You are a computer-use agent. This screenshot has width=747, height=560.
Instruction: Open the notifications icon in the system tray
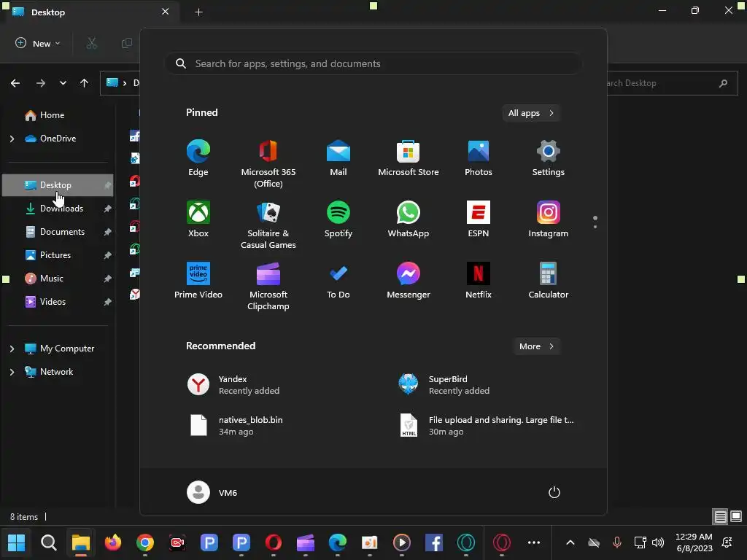tap(727, 542)
